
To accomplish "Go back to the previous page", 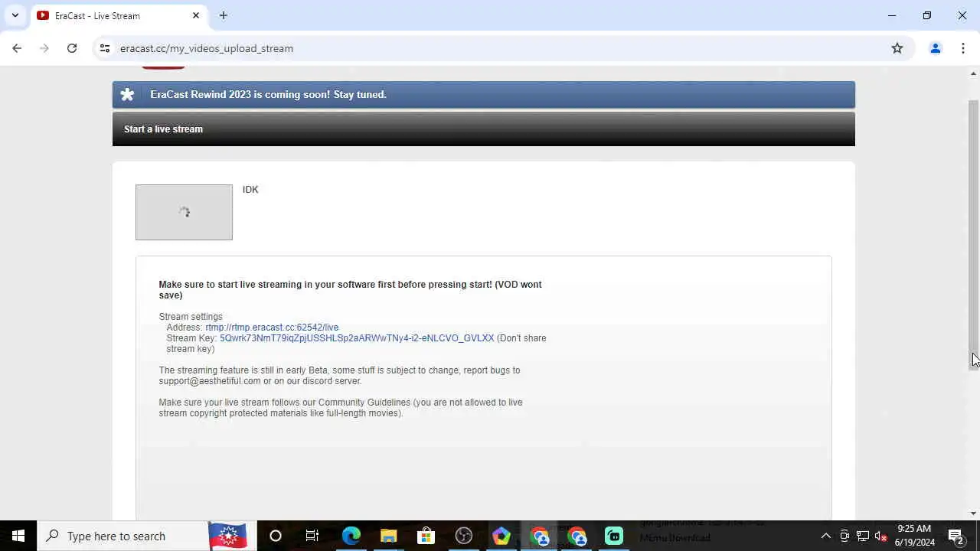I will click(17, 48).
